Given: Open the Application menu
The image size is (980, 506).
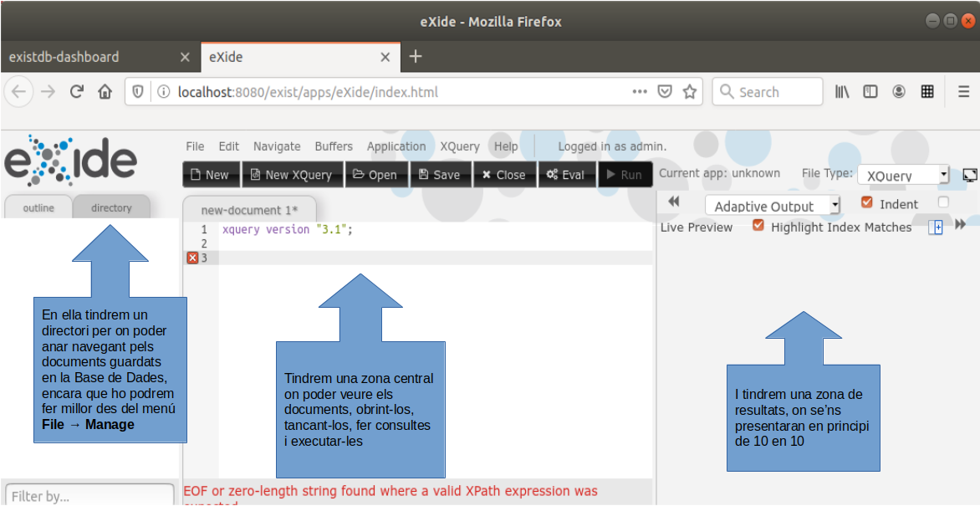Looking at the screenshot, I should coord(396,146).
